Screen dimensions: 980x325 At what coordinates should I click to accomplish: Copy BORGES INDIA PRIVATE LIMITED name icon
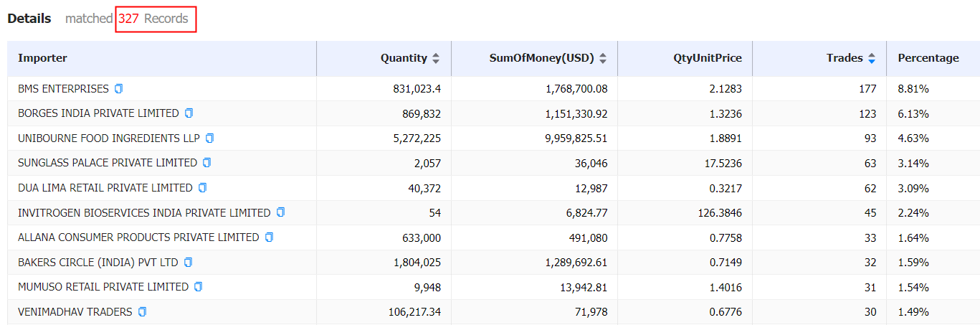click(189, 113)
